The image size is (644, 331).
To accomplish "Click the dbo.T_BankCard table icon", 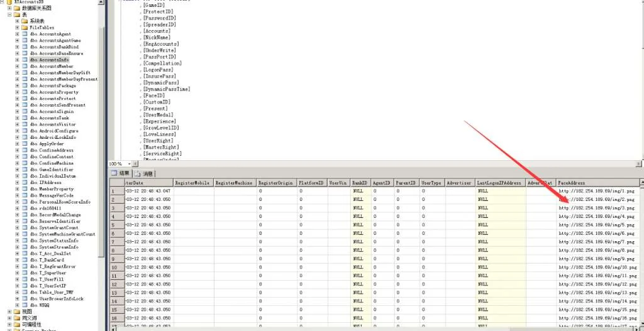I will tap(25, 260).
